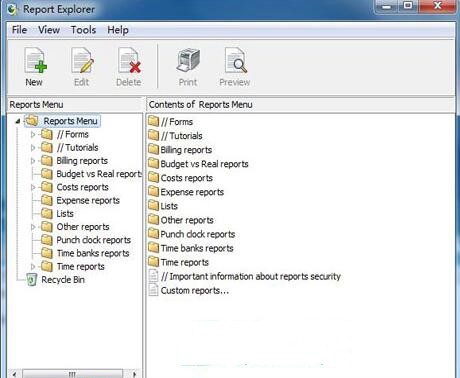Click the Contents of Reports Menu header
The height and width of the screenshot is (378, 460).
click(301, 104)
